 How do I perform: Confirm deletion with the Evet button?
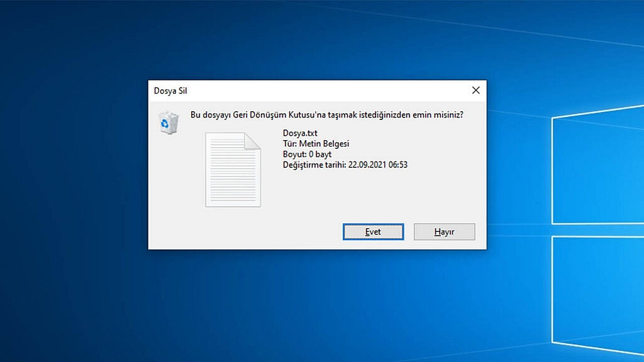click(x=373, y=232)
